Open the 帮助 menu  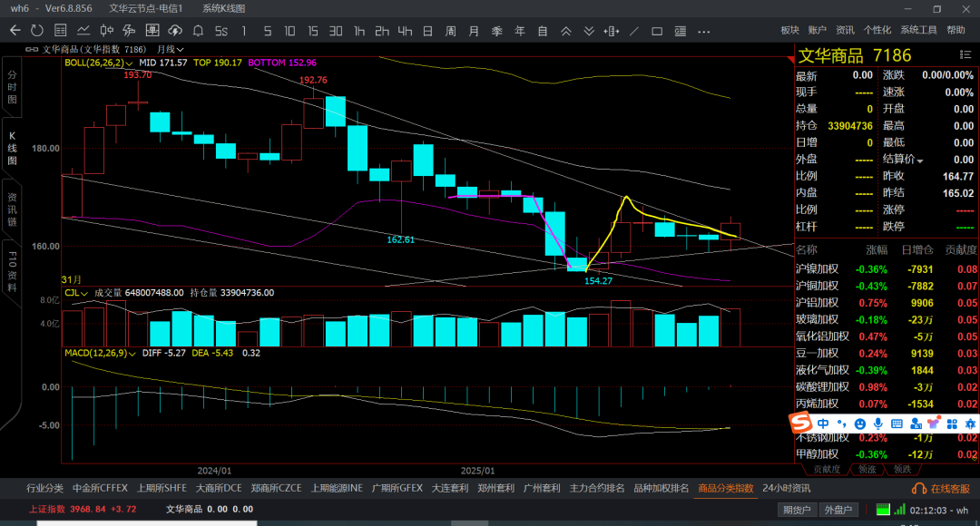(x=955, y=30)
